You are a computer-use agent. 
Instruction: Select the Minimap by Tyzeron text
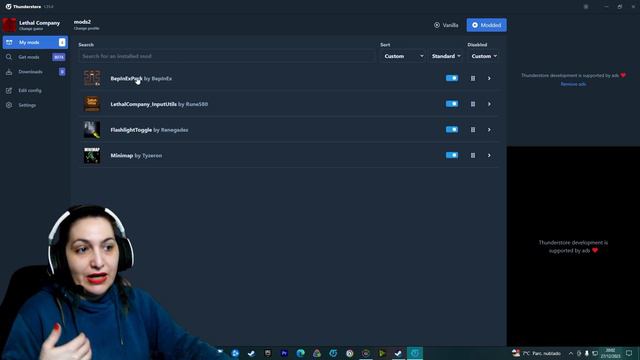click(x=136, y=156)
